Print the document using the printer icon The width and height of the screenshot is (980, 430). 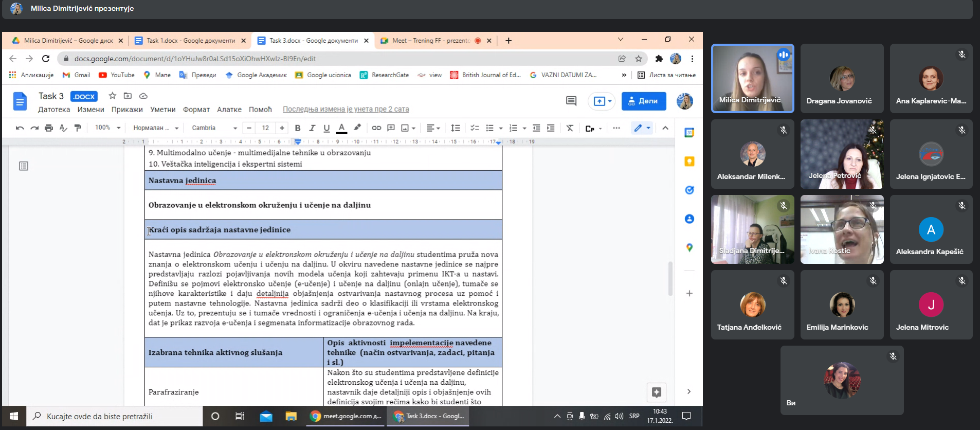pyautogui.click(x=49, y=128)
